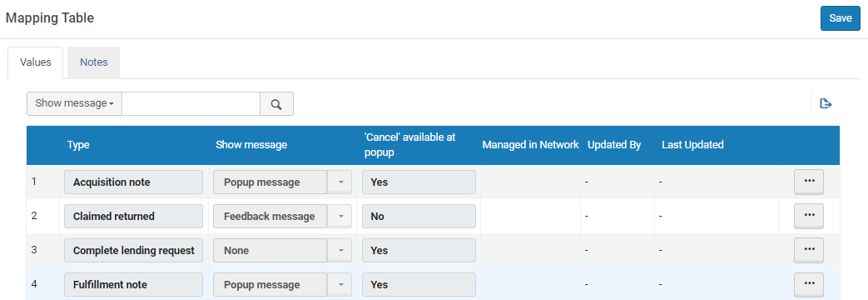Viewport: 868px width, 300px height.
Task: Open the Show message search filter dropdown
Action: coord(74,103)
